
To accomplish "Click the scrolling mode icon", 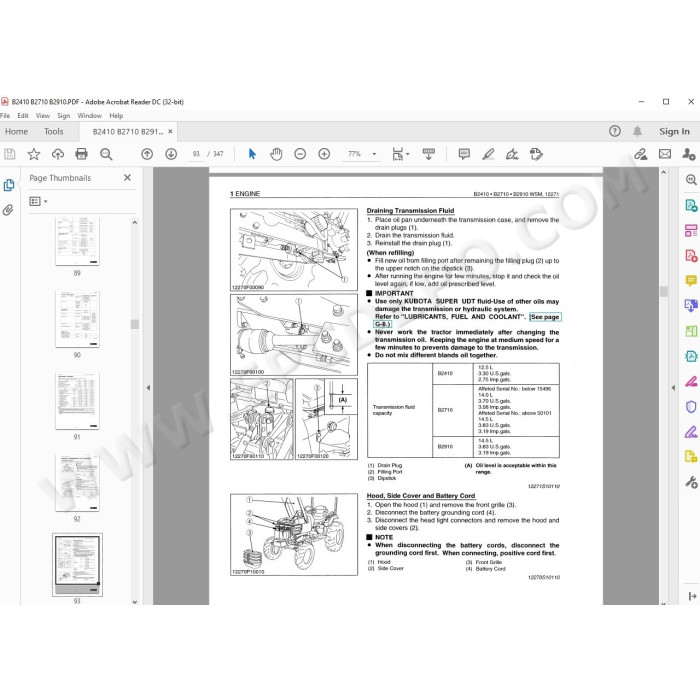I will [x=429, y=154].
